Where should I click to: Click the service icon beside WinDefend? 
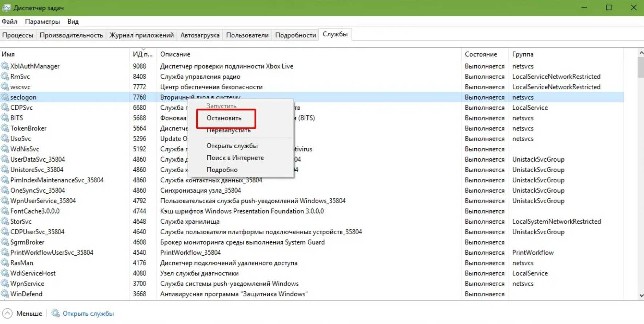click(x=5, y=294)
